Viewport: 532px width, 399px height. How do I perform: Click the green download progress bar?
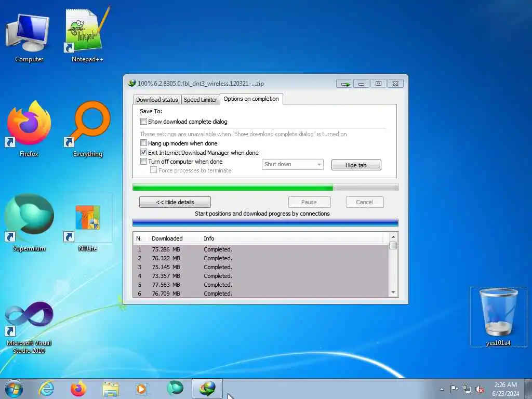point(265,187)
